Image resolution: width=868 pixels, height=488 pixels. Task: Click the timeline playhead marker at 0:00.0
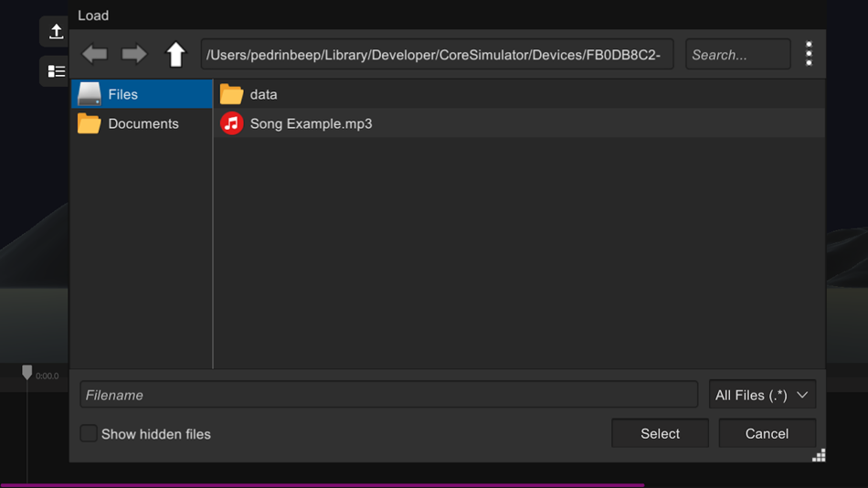[x=26, y=372]
